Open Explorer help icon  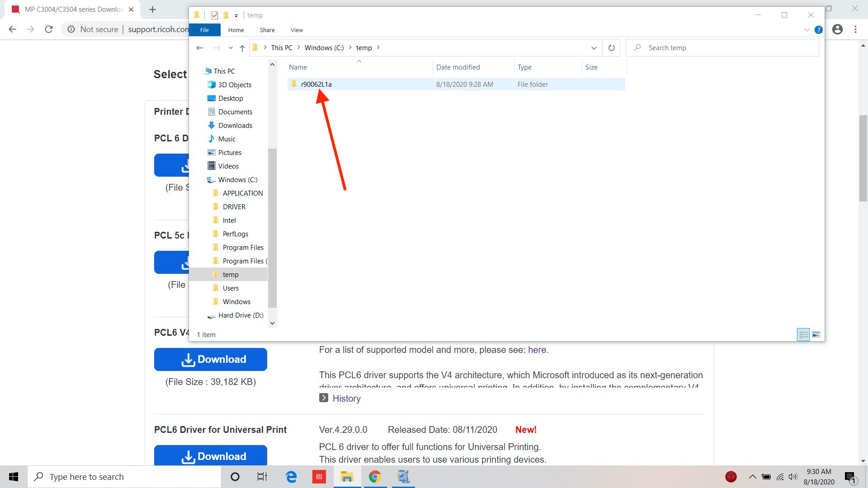pyautogui.click(x=818, y=30)
